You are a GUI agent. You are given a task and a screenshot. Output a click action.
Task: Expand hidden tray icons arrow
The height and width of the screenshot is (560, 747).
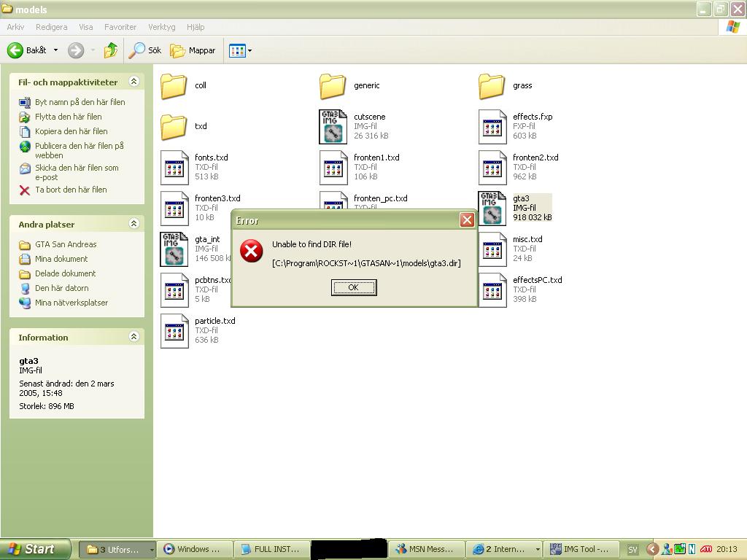tap(653, 549)
